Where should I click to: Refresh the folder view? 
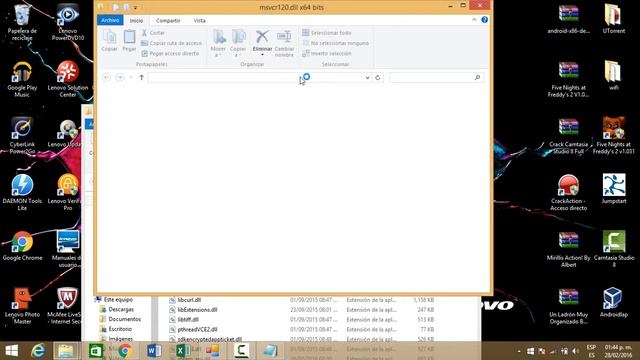click(x=378, y=78)
